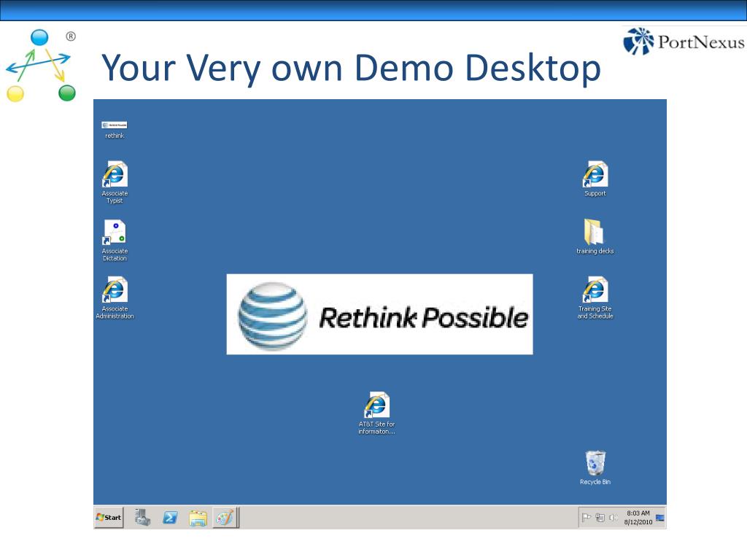
Task: Open Server Manager from the taskbar
Action: (142, 518)
